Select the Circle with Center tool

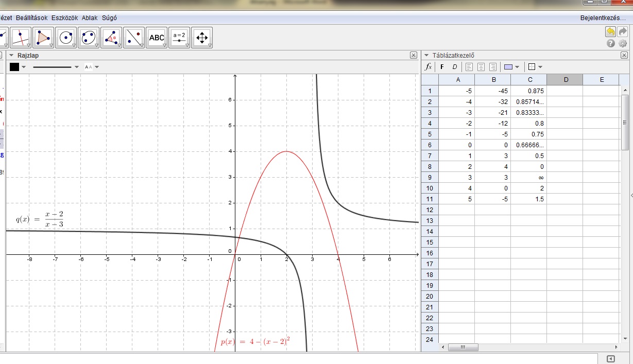pos(66,38)
